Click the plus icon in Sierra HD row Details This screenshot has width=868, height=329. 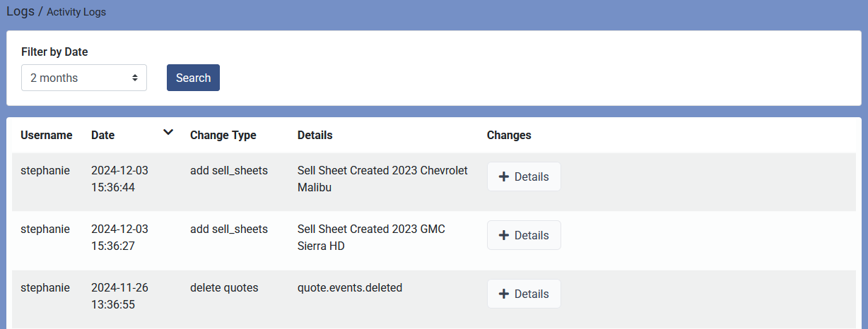504,235
